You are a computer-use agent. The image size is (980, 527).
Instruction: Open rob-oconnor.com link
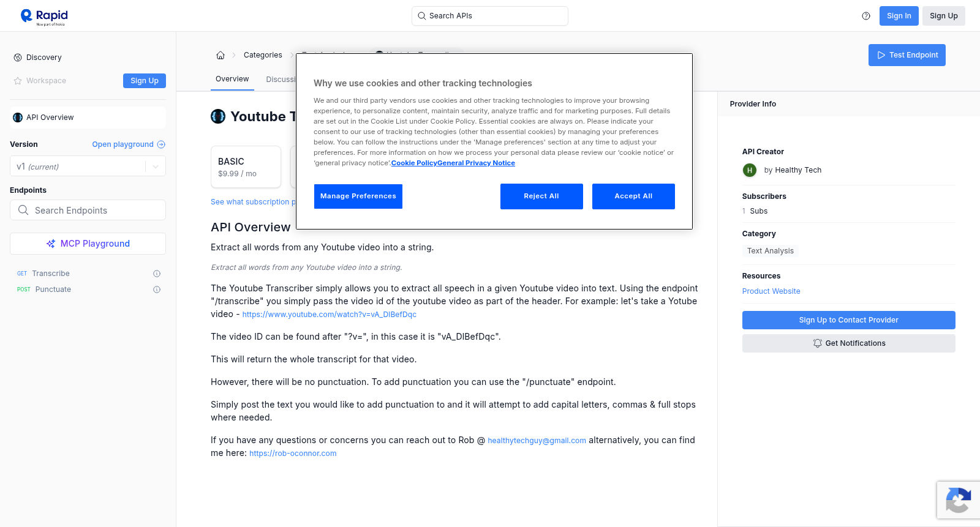(x=293, y=454)
